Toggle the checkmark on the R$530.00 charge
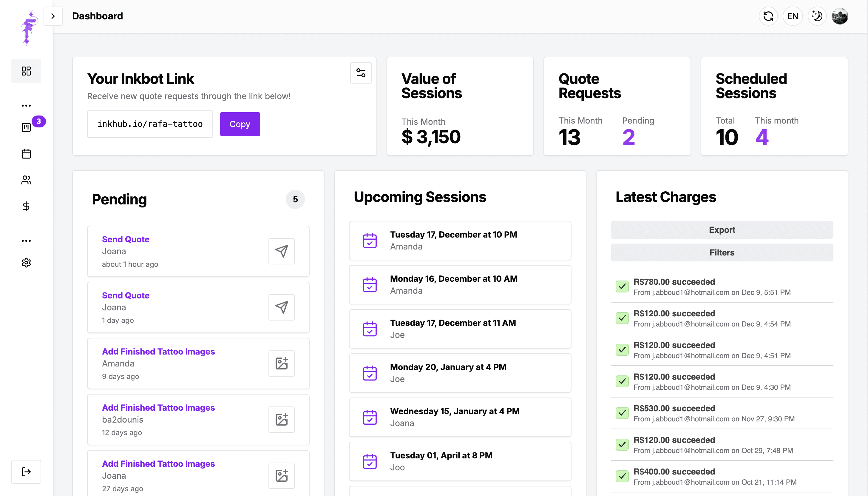Screen dimensions: 868x496 (622, 412)
